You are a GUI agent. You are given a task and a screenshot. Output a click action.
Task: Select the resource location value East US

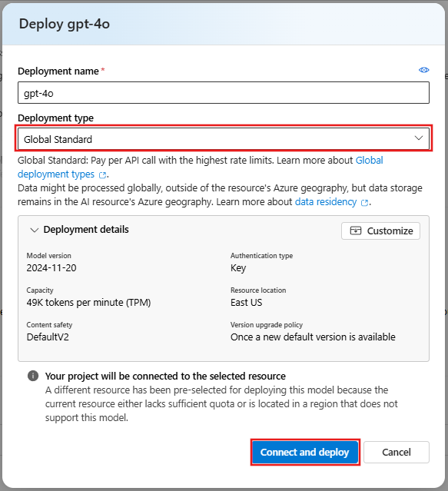(x=247, y=303)
